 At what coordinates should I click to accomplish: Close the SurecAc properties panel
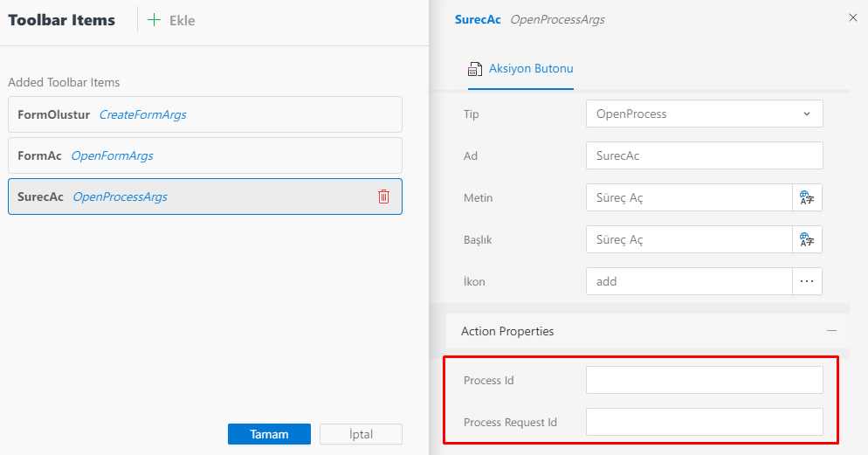coord(853,17)
